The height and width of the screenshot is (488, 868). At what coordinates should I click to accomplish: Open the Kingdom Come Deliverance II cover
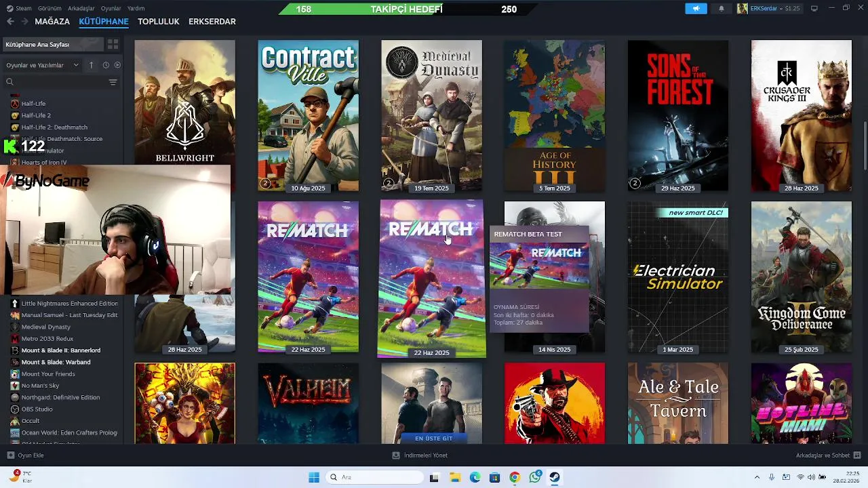tap(802, 277)
